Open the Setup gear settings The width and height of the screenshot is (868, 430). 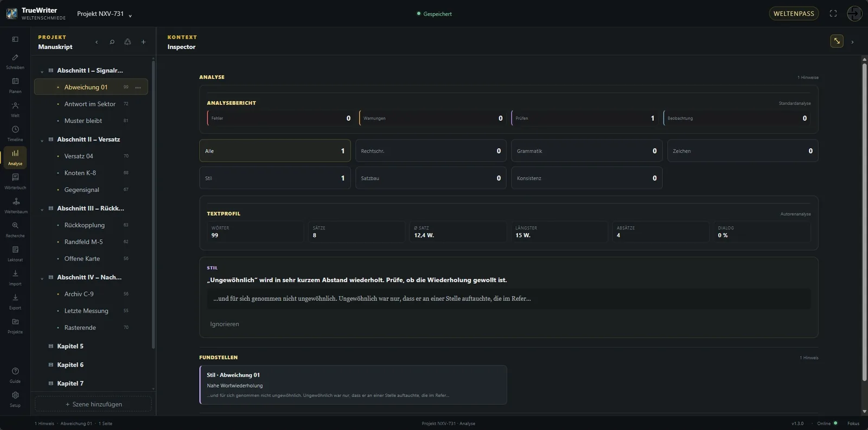click(x=15, y=399)
